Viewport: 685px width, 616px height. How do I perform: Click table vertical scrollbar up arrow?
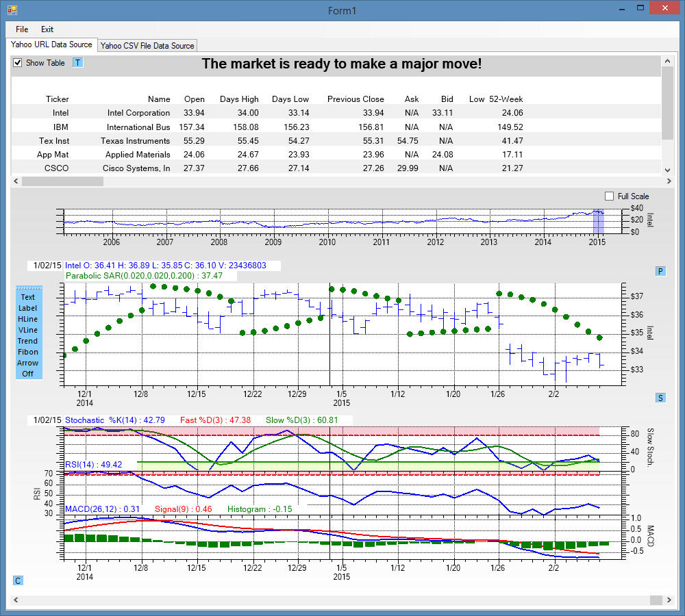[667, 61]
